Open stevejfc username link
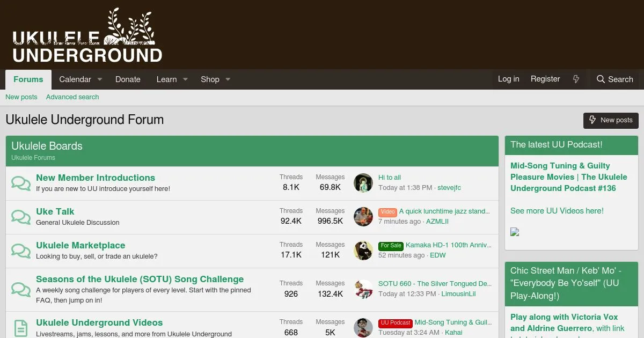 tap(449, 188)
